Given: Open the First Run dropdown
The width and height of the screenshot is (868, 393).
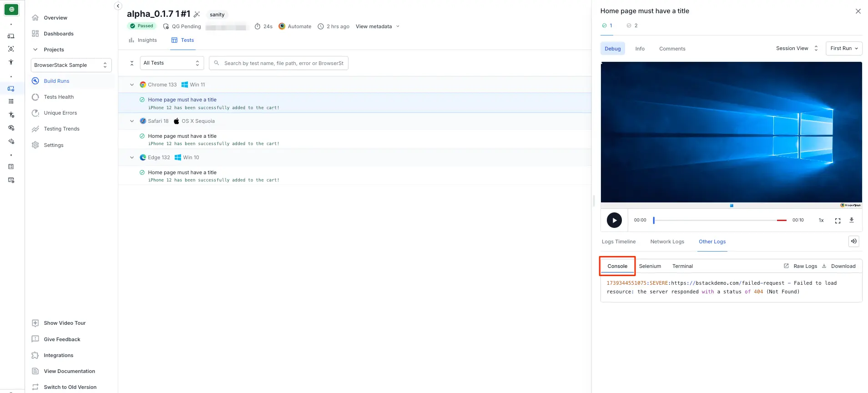Looking at the screenshot, I should [x=843, y=49].
